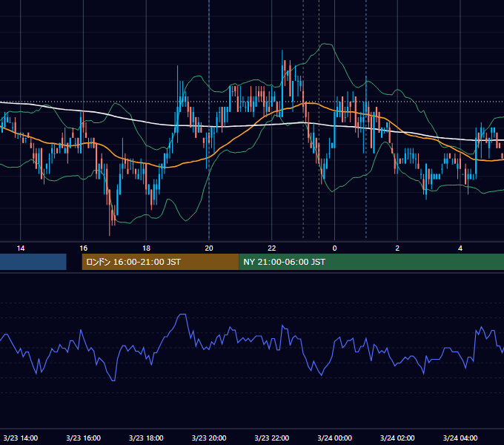Click the 3/23 22:00 label on indicator axis
Screen dimensions: 504x445
pos(272,438)
